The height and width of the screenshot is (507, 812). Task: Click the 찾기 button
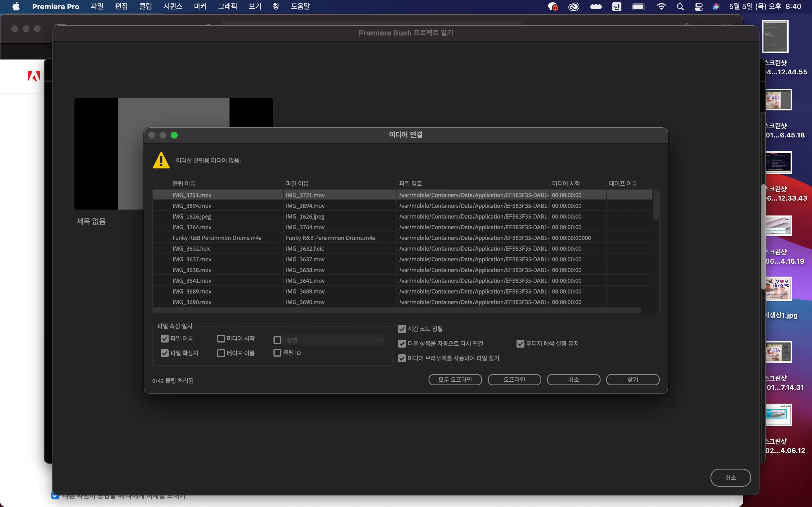632,380
